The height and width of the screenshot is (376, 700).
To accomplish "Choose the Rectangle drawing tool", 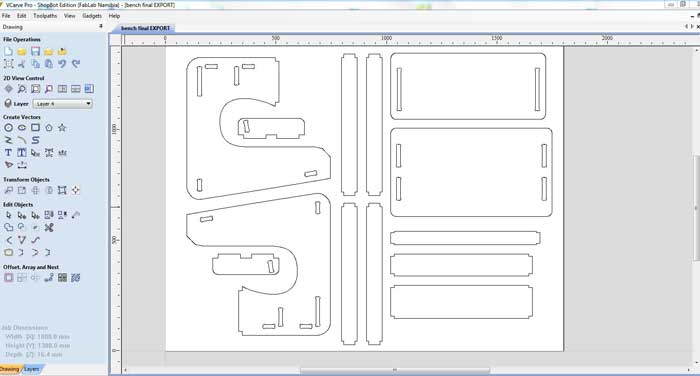I will coord(35,128).
